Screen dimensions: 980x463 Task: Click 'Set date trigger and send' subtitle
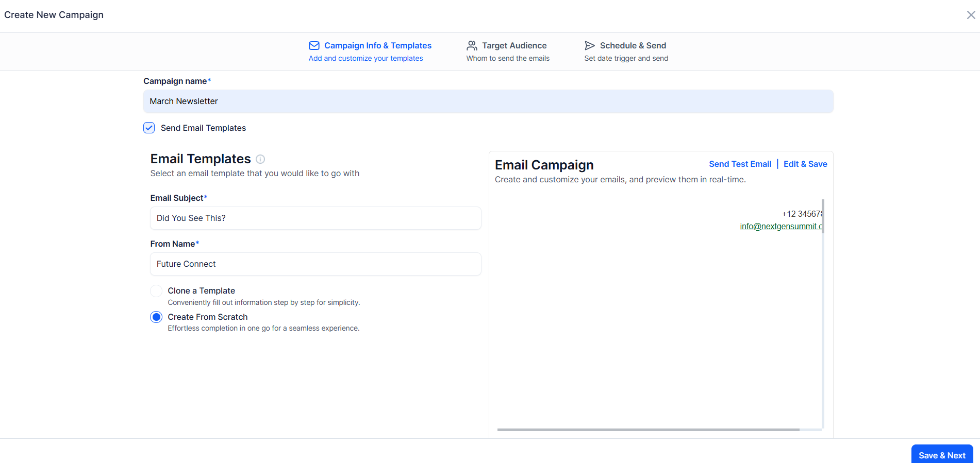pyautogui.click(x=626, y=58)
